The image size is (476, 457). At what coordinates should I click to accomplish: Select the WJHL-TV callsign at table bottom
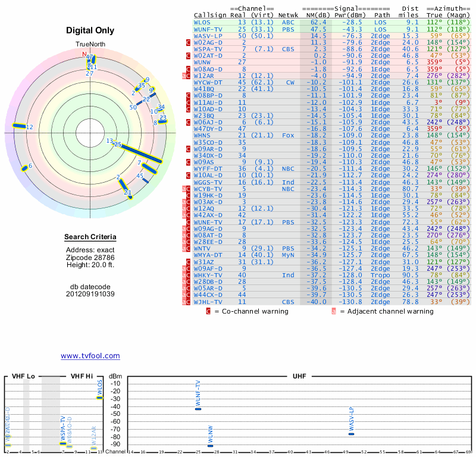click(x=208, y=302)
